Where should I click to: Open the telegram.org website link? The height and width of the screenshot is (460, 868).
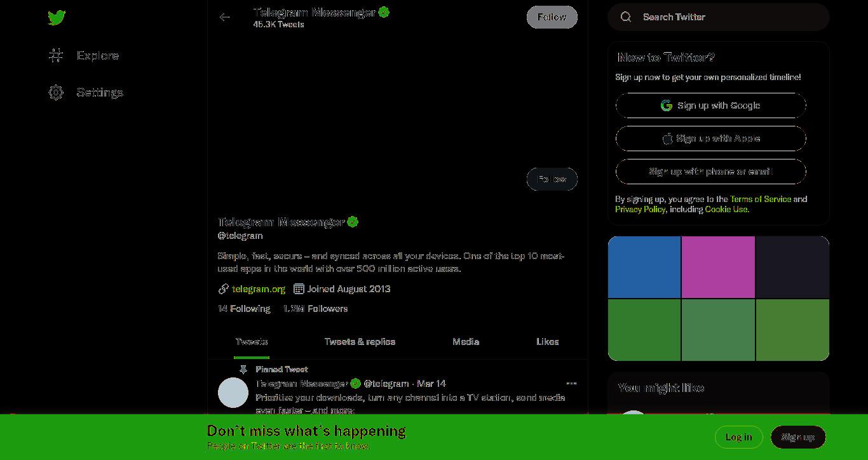click(259, 289)
